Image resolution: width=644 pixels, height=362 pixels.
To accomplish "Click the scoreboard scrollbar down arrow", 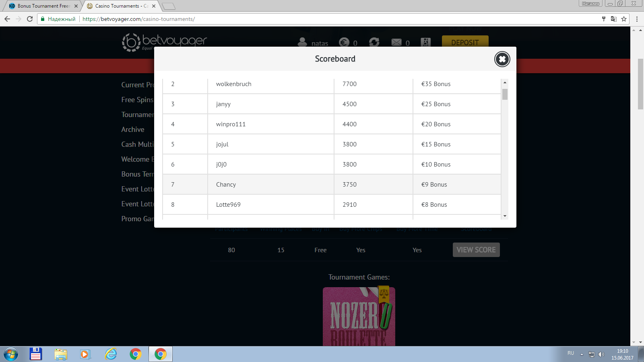I will coord(505,216).
